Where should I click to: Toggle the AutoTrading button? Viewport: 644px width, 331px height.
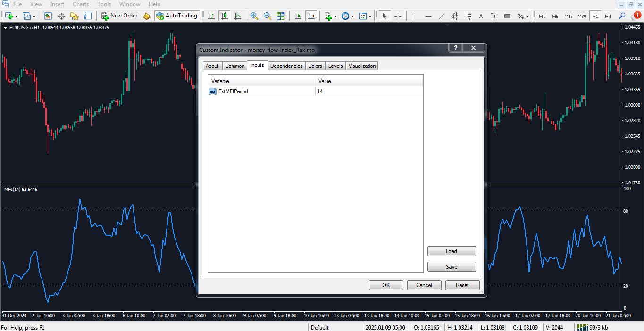(176, 16)
